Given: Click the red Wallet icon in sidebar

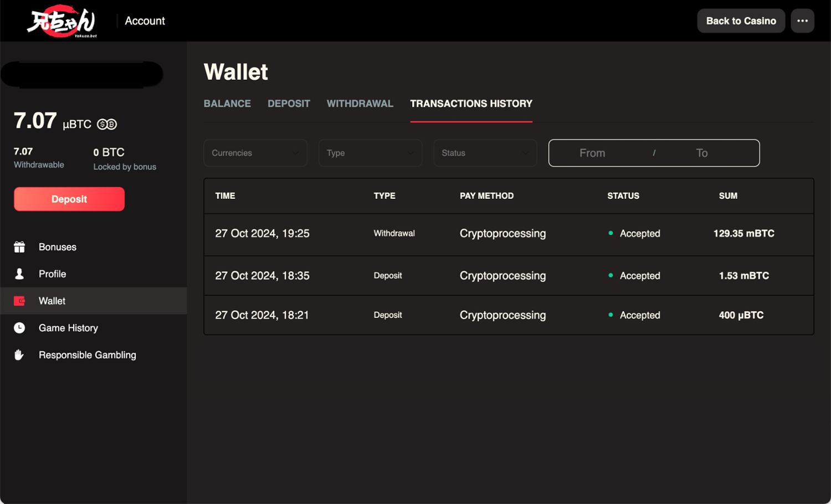Looking at the screenshot, I should (x=19, y=301).
